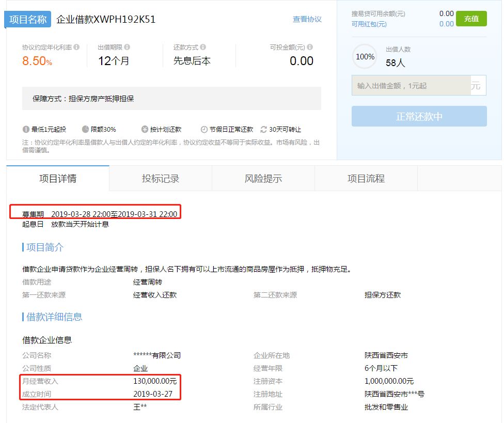Click the 经营周转 loan purpose value
The height and width of the screenshot is (423, 504).
click(148, 282)
